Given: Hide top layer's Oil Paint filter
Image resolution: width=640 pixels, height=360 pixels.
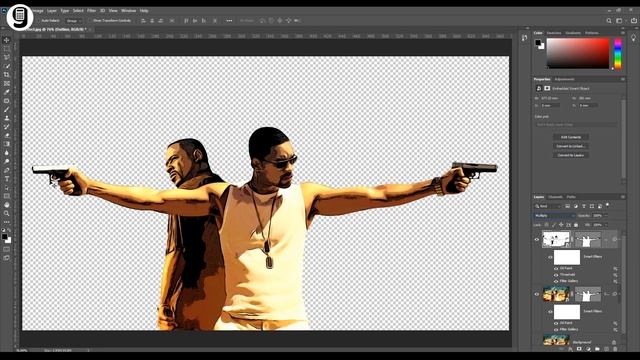Looking at the screenshot, I should (556, 269).
